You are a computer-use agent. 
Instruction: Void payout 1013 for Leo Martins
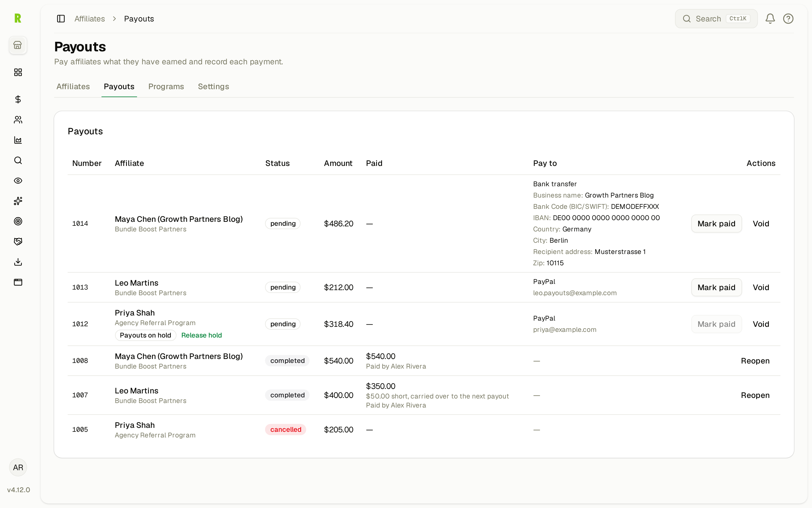pyautogui.click(x=761, y=287)
